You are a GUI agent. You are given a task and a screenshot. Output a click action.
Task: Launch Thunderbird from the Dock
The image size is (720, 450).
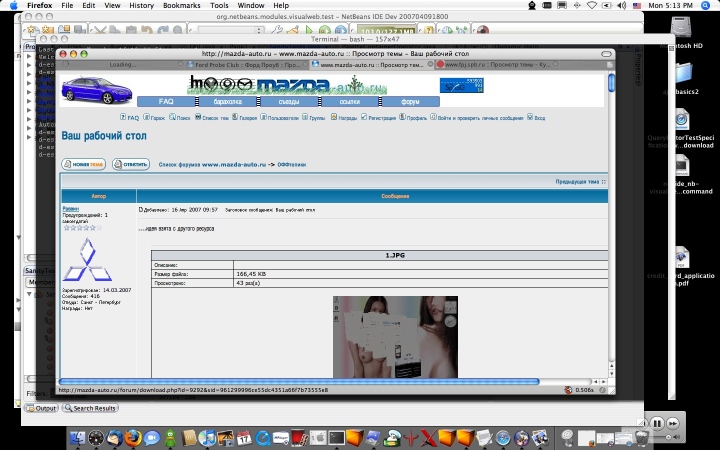tap(114, 439)
